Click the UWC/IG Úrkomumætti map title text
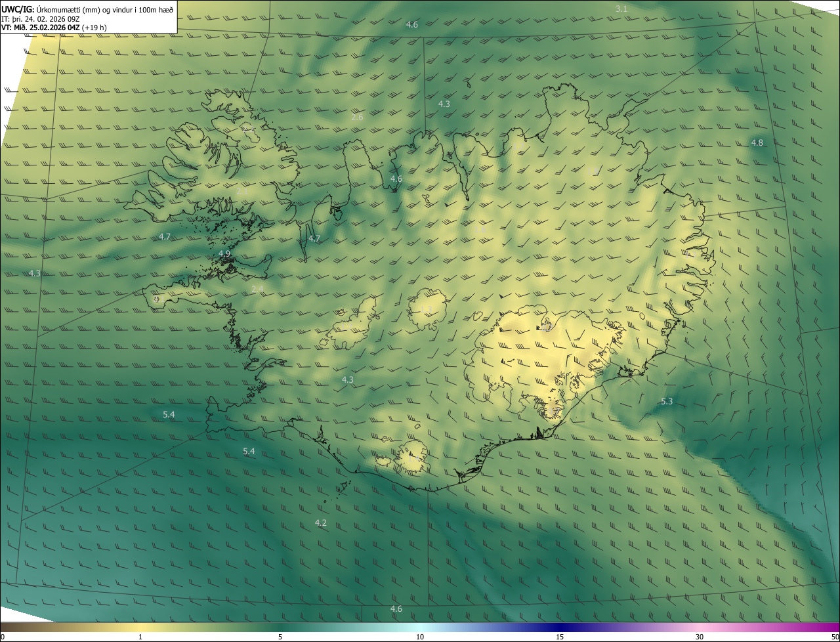The width and height of the screenshot is (840, 642). pyautogui.click(x=87, y=9)
